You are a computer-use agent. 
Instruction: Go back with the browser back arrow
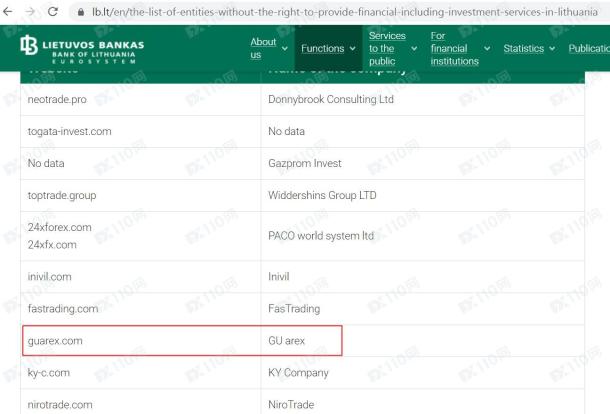coord(7,12)
